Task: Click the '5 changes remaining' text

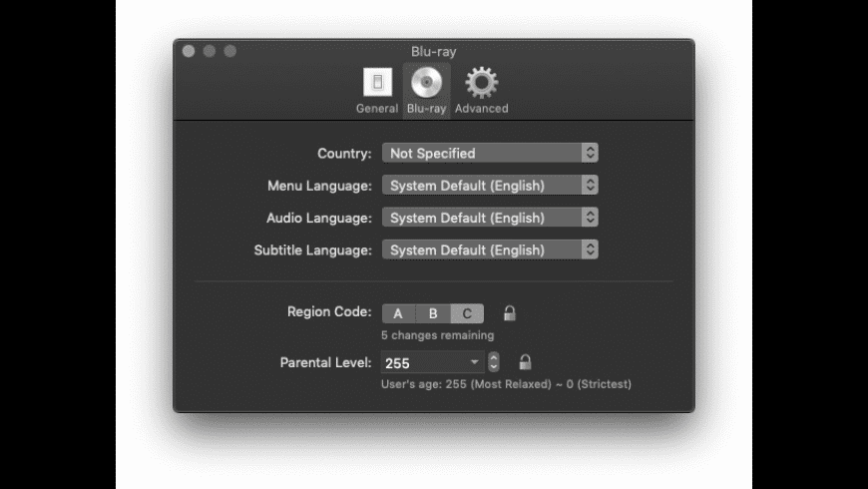Action: [437, 335]
